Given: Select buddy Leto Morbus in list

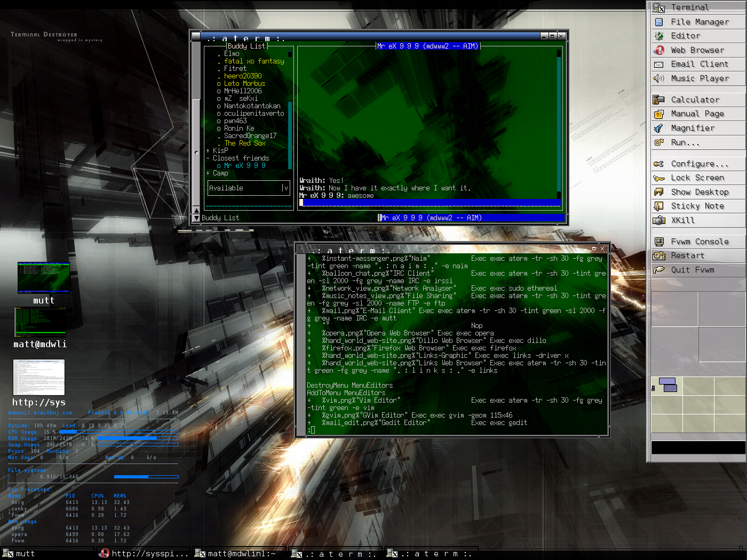Looking at the screenshot, I should click(244, 84).
